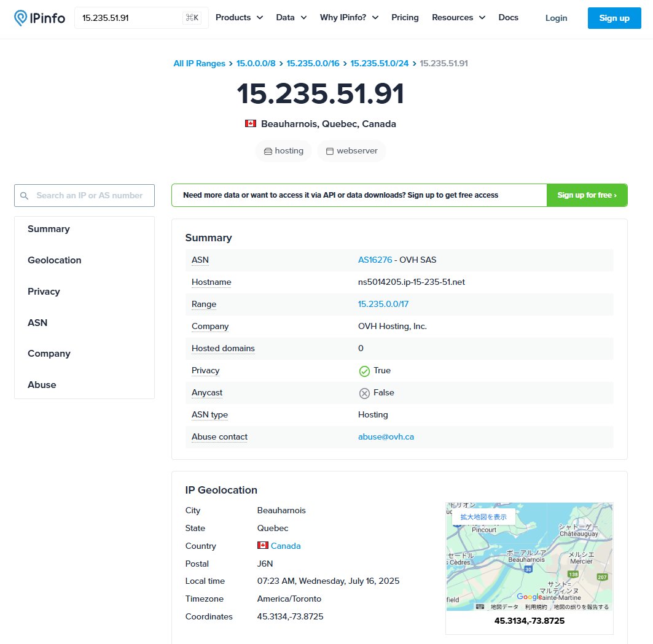Click coordinates 45.3134,-73.8725 in Coordinates row

click(x=291, y=616)
